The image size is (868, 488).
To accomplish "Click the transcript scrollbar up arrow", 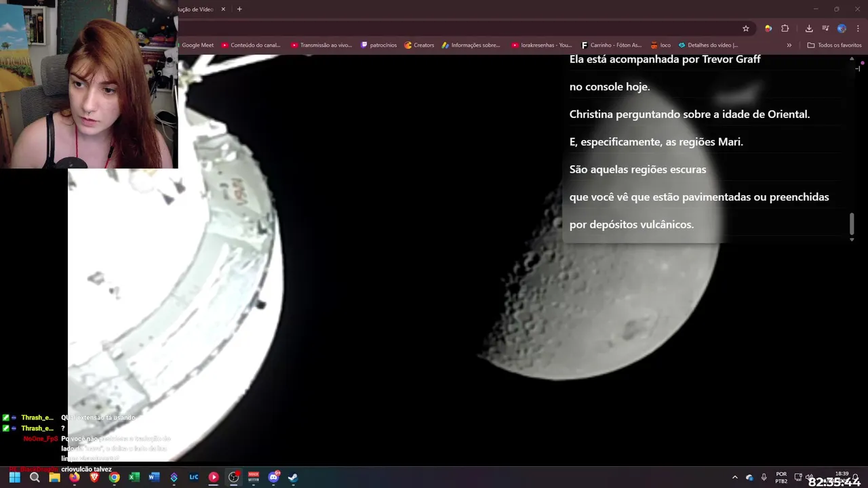I will (852, 60).
